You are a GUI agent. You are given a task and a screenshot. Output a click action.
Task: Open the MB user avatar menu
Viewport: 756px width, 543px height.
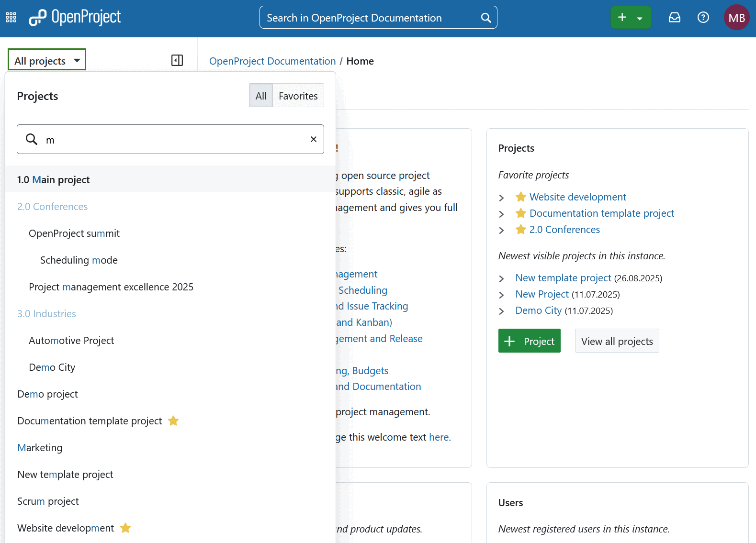tap(736, 18)
